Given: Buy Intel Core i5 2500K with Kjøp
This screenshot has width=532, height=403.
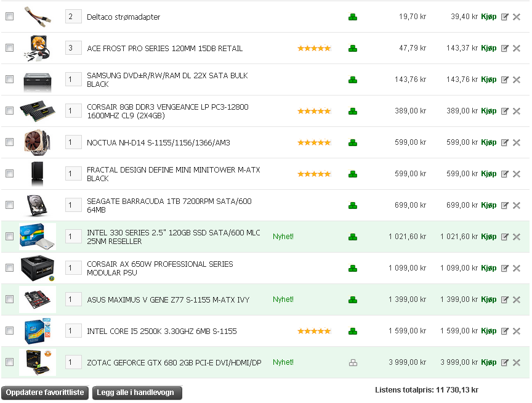Looking at the screenshot, I should (x=488, y=331).
